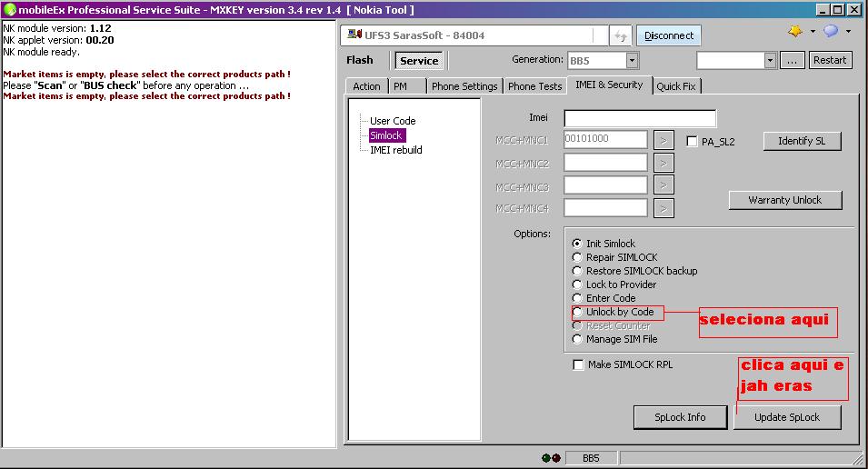Image resolution: width=868 pixels, height=469 pixels.
Task: Click the 'NK module ready.' log line
Action: point(42,52)
